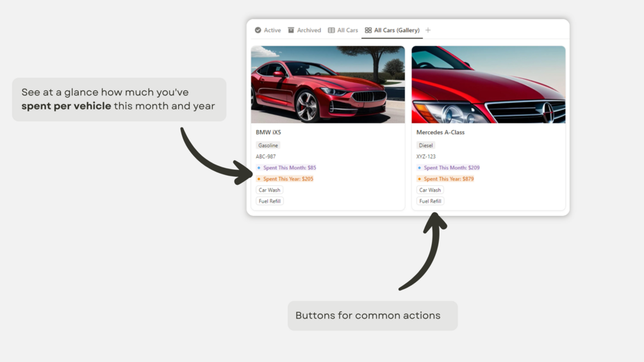Open the All Cars table tab
Image resolution: width=644 pixels, height=362 pixels.
[x=343, y=30]
